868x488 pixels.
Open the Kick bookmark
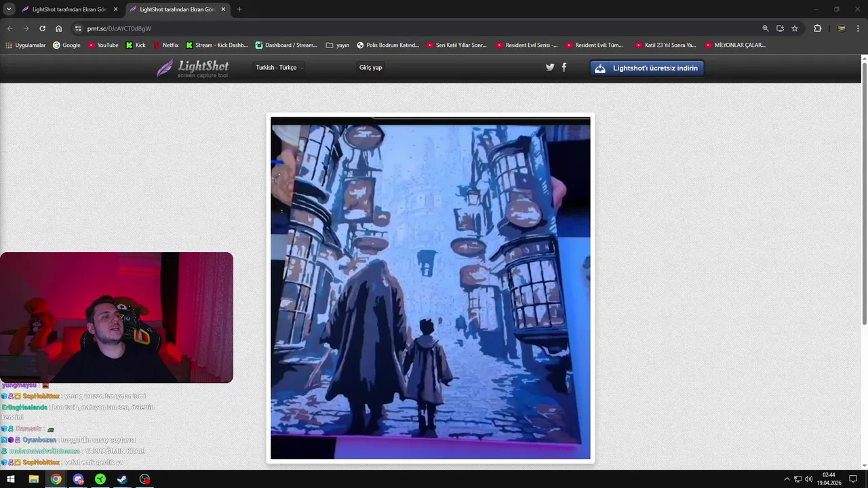point(136,45)
